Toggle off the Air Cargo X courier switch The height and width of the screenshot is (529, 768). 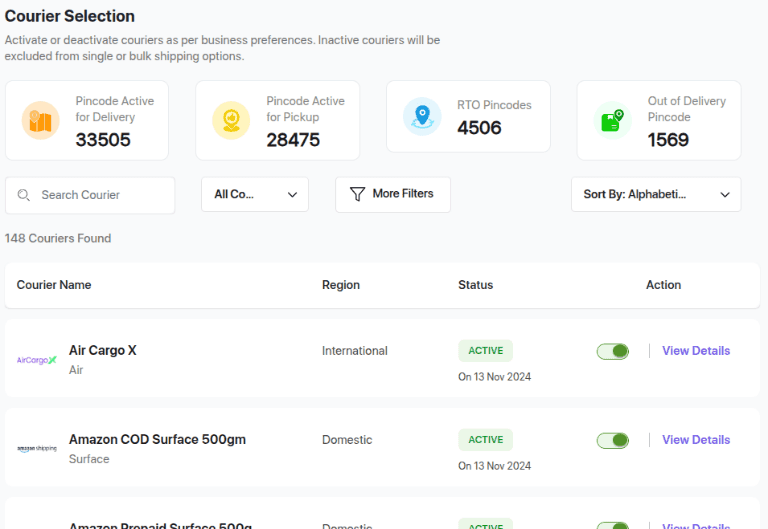click(x=613, y=351)
